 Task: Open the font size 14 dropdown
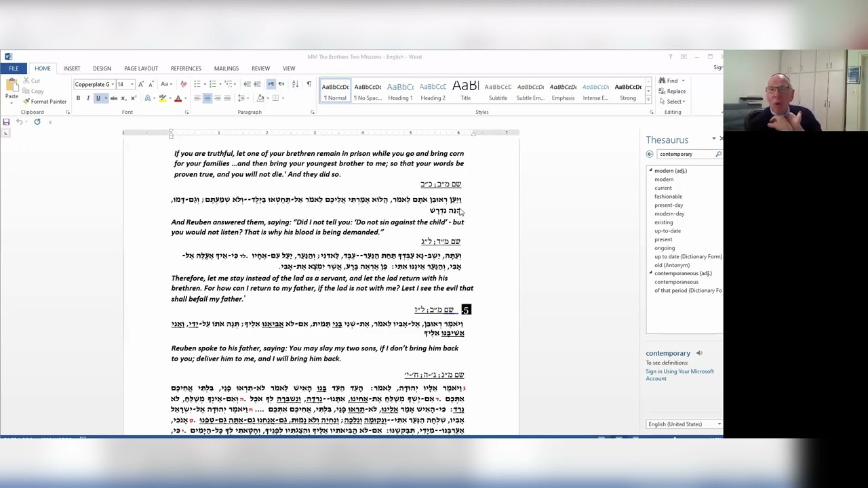pos(132,85)
